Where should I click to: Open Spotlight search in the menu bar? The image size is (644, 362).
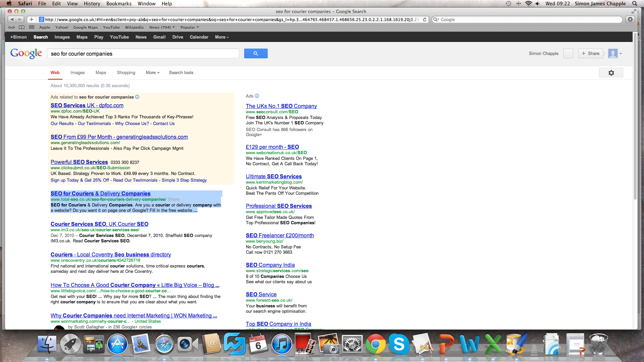(x=635, y=4)
